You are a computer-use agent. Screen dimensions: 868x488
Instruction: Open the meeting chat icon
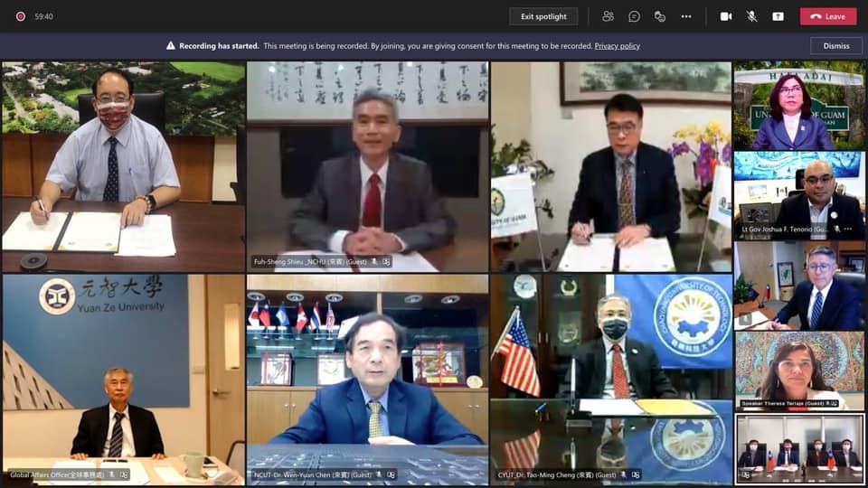634,16
